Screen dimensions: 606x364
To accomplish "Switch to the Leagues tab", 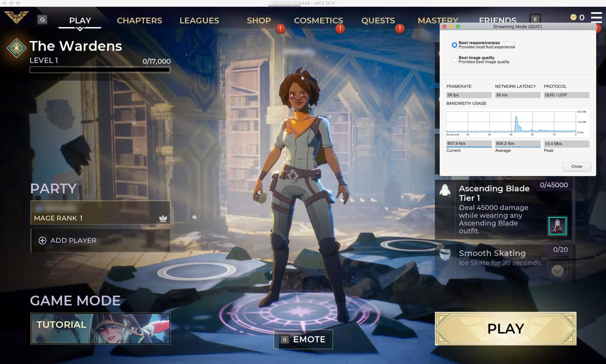I will (x=199, y=21).
